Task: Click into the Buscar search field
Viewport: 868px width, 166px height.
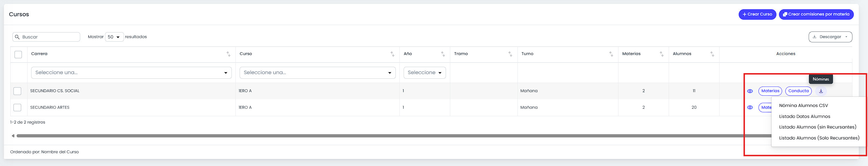Action: click(x=46, y=37)
